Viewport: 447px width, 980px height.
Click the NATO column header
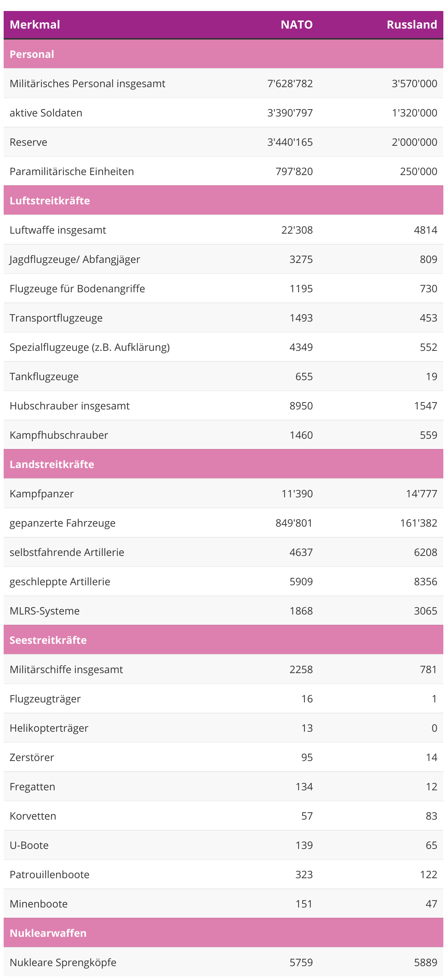(296, 25)
